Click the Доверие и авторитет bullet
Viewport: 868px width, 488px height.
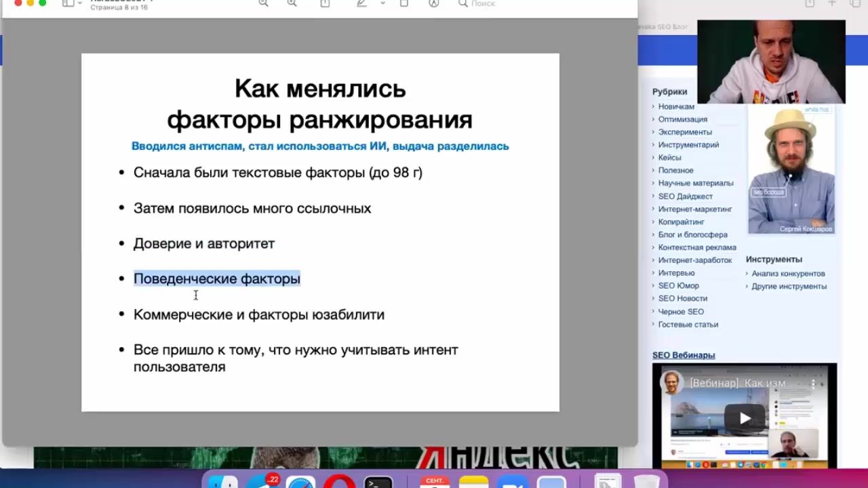pos(204,243)
